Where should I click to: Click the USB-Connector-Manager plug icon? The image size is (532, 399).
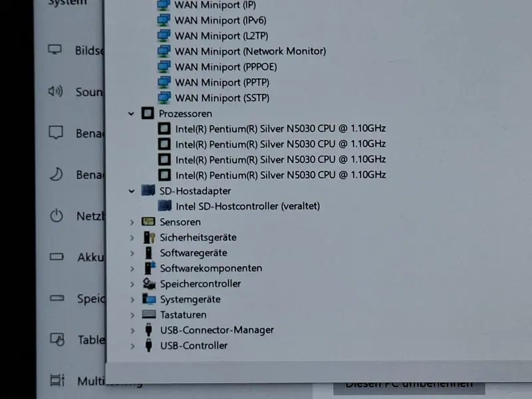click(x=148, y=330)
